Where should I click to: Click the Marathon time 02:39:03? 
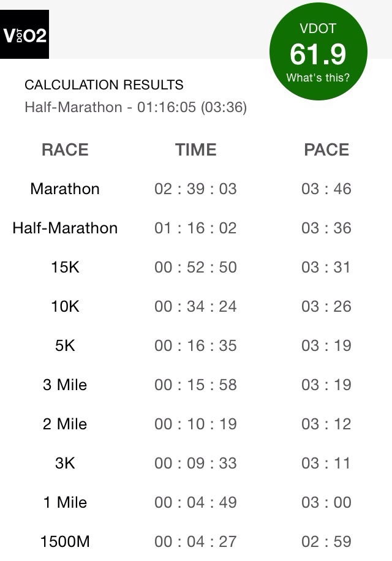(x=195, y=189)
